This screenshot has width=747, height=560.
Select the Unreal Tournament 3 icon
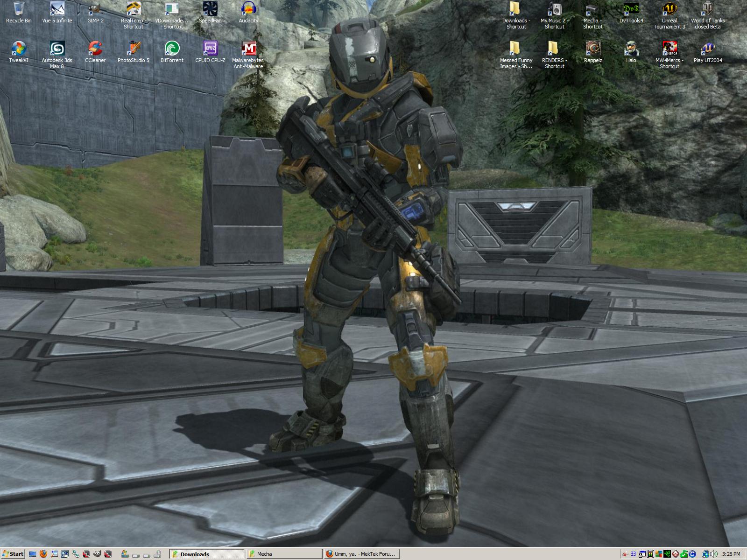pyautogui.click(x=669, y=15)
